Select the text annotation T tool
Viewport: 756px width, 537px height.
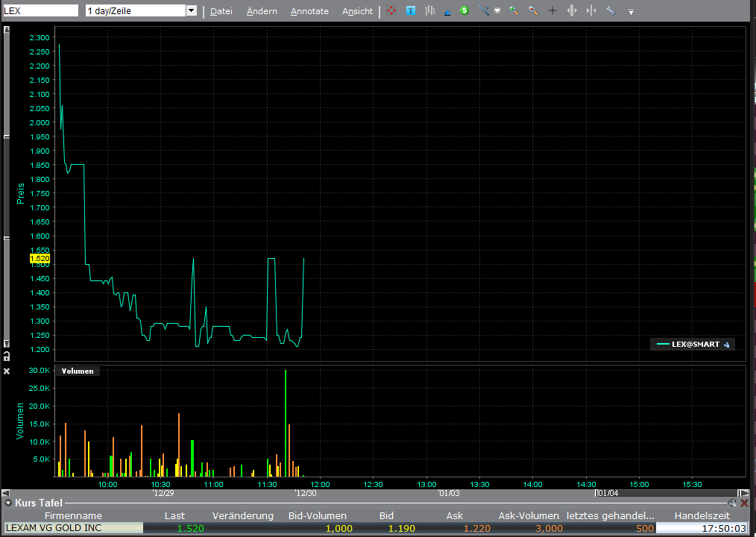click(411, 11)
